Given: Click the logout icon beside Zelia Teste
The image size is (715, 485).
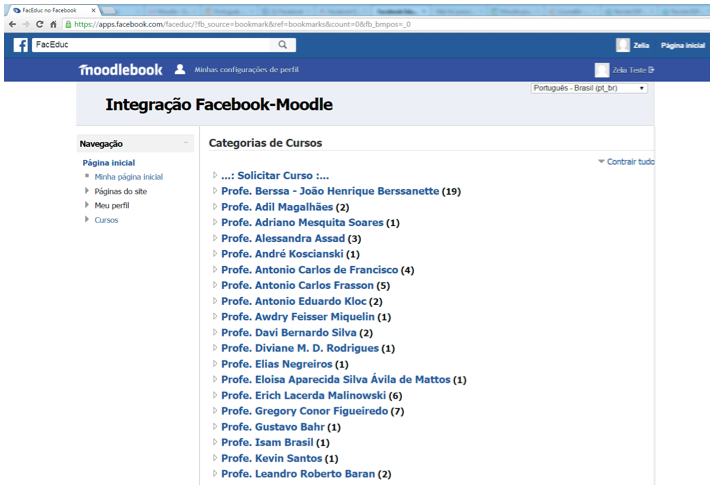Looking at the screenshot, I should 651,70.
